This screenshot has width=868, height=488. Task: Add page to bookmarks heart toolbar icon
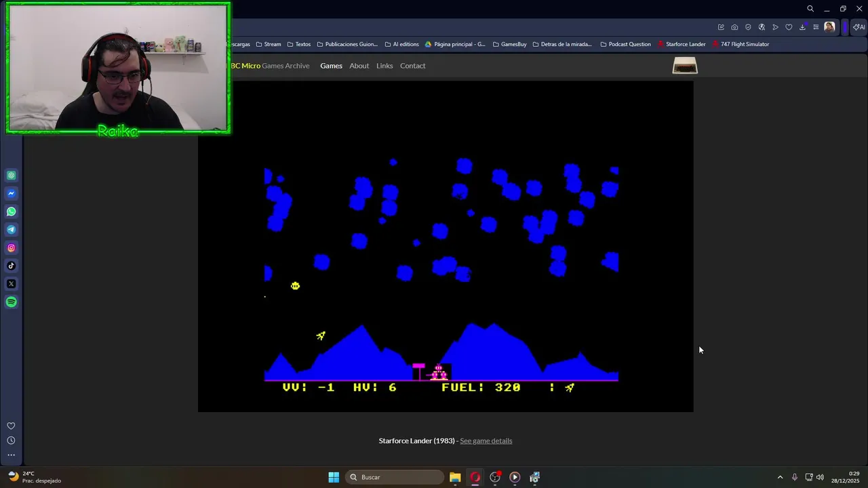pyautogui.click(x=789, y=27)
